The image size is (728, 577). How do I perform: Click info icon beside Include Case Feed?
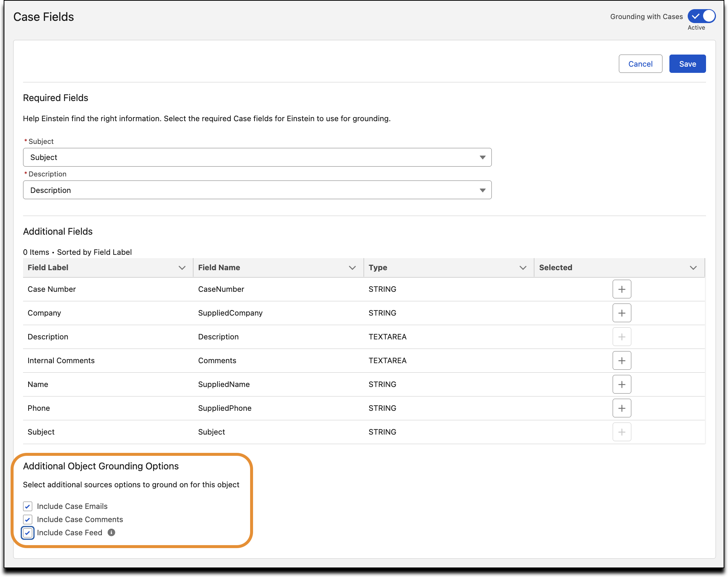pyautogui.click(x=111, y=533)
